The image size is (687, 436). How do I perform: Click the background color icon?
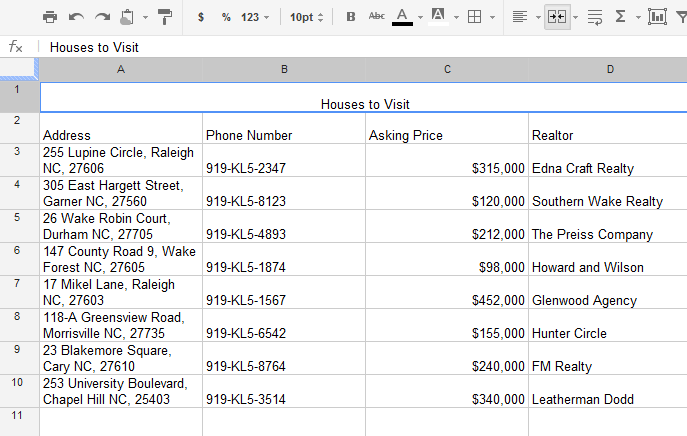[438, 17]
